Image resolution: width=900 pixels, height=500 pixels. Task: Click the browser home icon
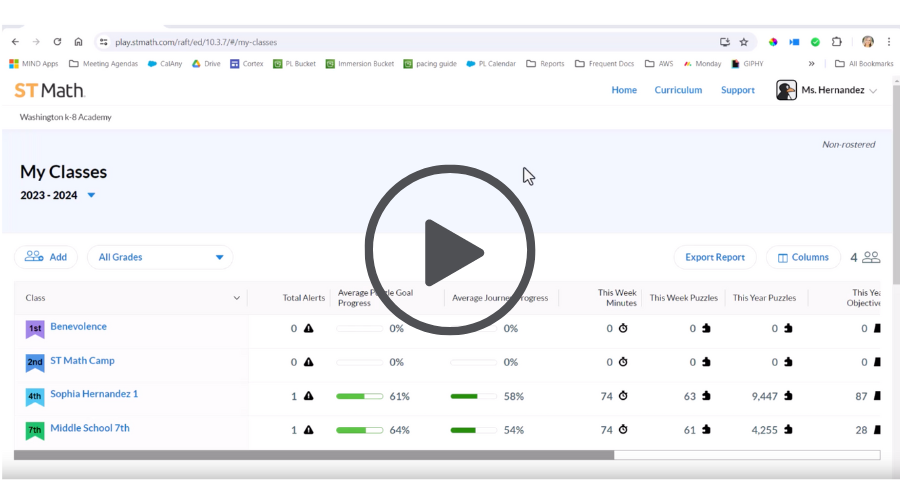[x=78, y=42]
